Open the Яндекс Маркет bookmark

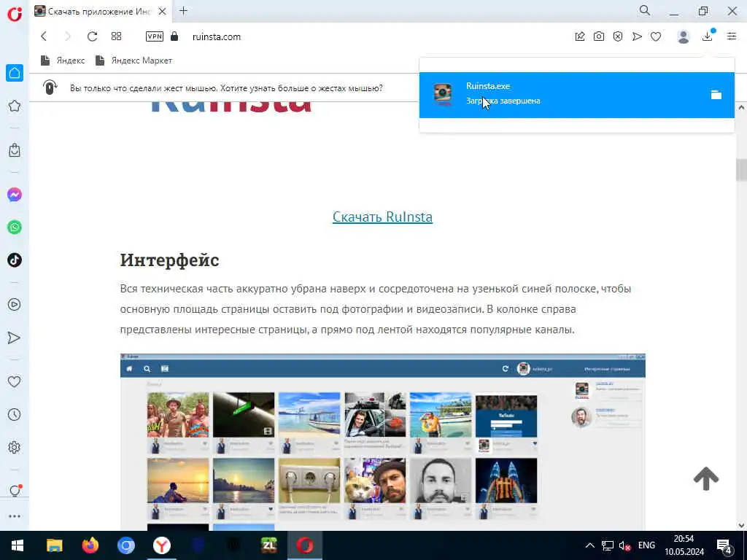[134, 61]
